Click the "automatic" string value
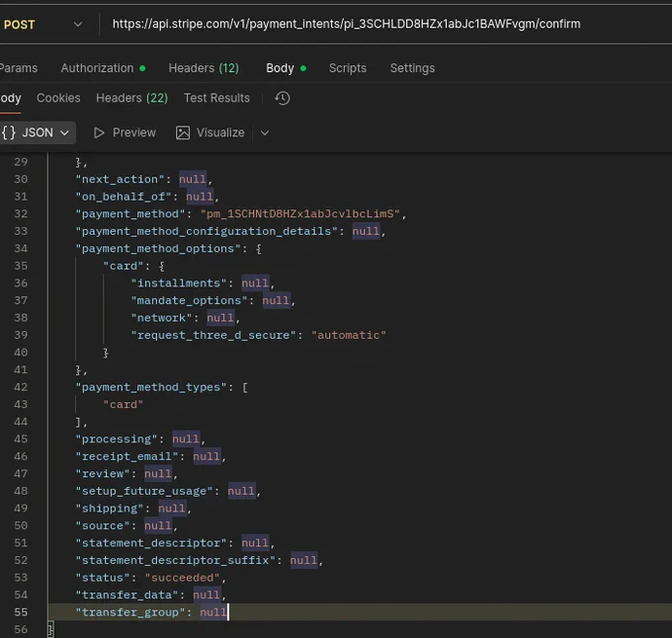 pos(349,335)
